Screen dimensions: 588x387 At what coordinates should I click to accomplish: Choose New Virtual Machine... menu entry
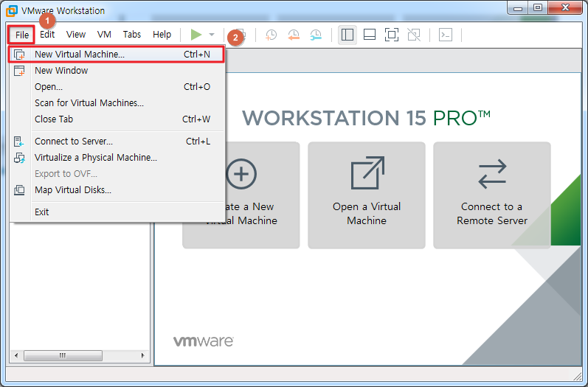click(117, 55)
